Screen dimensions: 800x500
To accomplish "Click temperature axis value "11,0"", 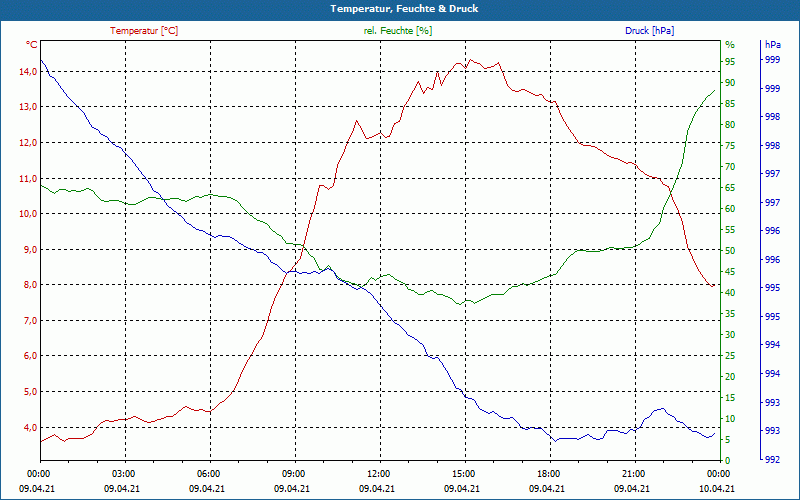I will (28, 178).
